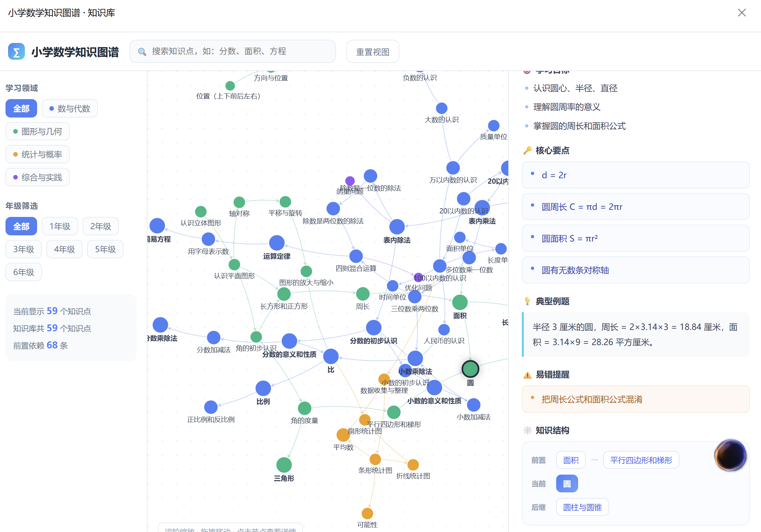The height and width of the screenshot is (532, 761).
Task: Filter by 数与代数 domain
Action: 70,108
